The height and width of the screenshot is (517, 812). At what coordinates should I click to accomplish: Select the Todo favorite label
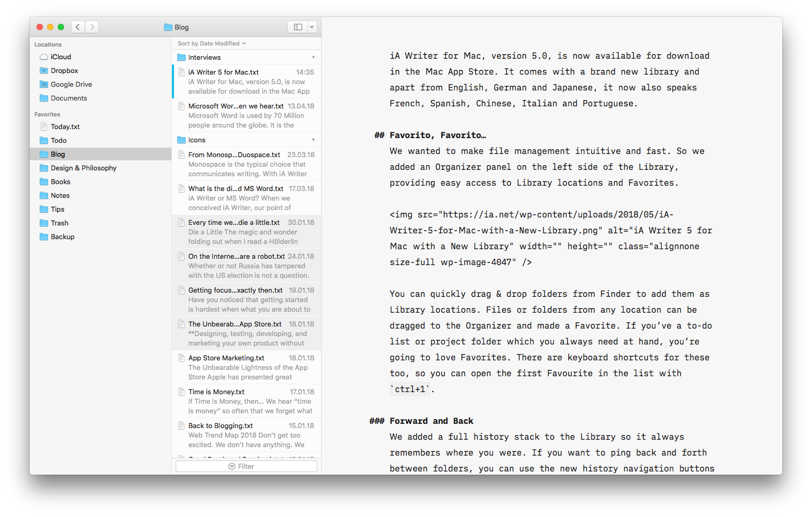(x=59, y=140)
